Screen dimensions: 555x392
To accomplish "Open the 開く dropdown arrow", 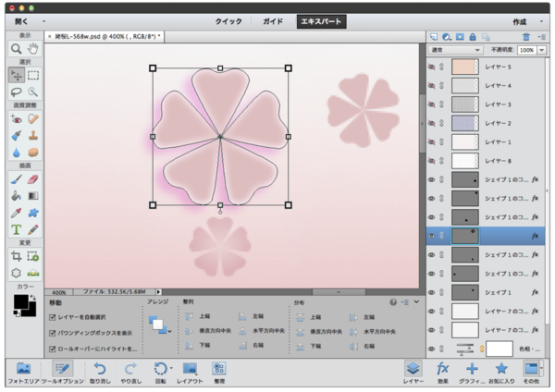I will coord(43,21).
